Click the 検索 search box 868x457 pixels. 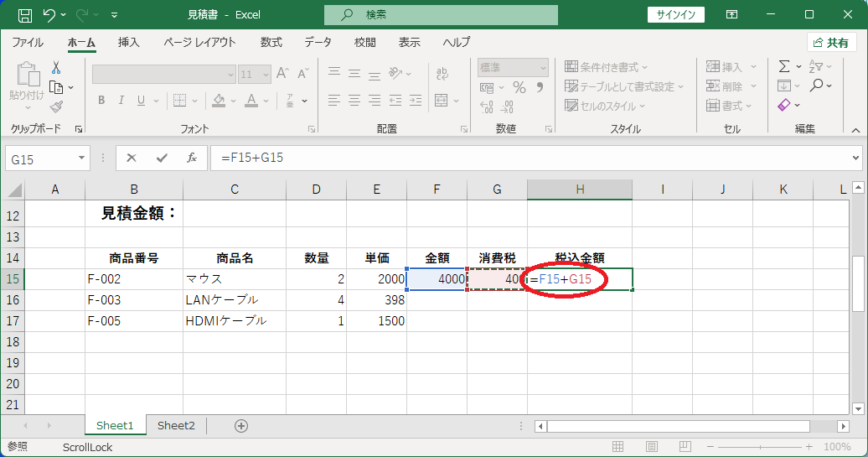tap(442, 15)
